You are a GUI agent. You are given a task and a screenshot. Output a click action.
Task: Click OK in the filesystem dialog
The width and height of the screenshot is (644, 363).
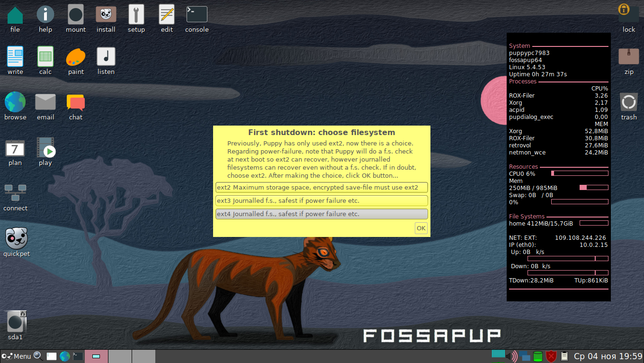pyautogui.click(x=421, y=228)
